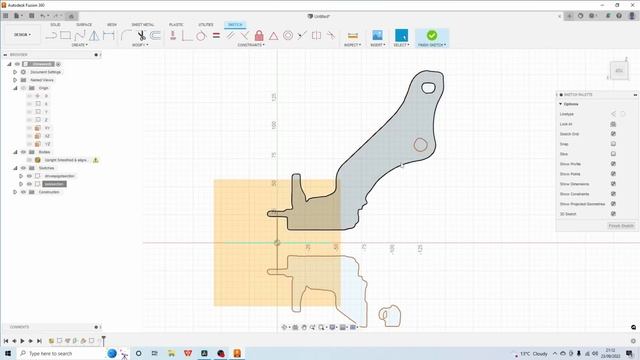This screenshot has width=640, height=360.
Task: Click the Finish Sketch button in Sketch Palette
Action: (621, 226)
